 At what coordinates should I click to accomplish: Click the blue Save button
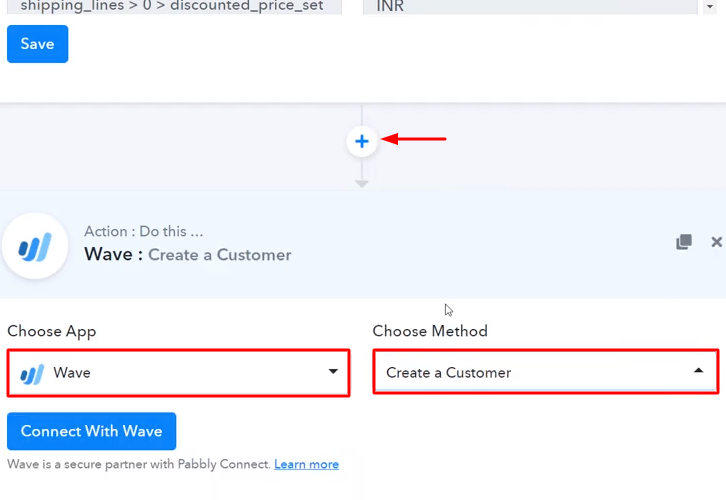pyautogui.click(x=38, y=44)
